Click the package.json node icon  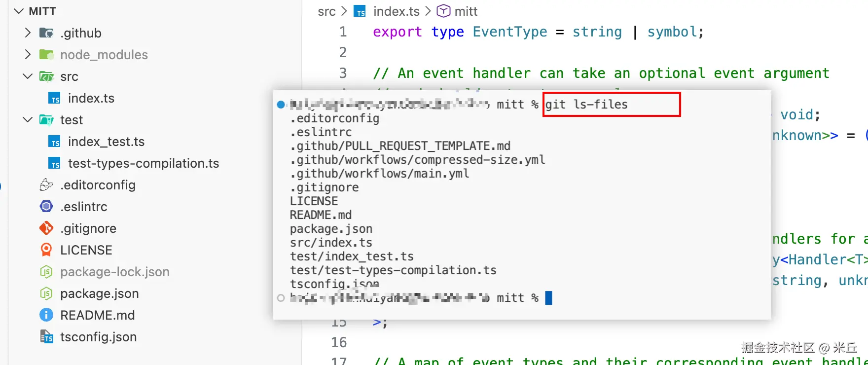[x=46, y=293]
